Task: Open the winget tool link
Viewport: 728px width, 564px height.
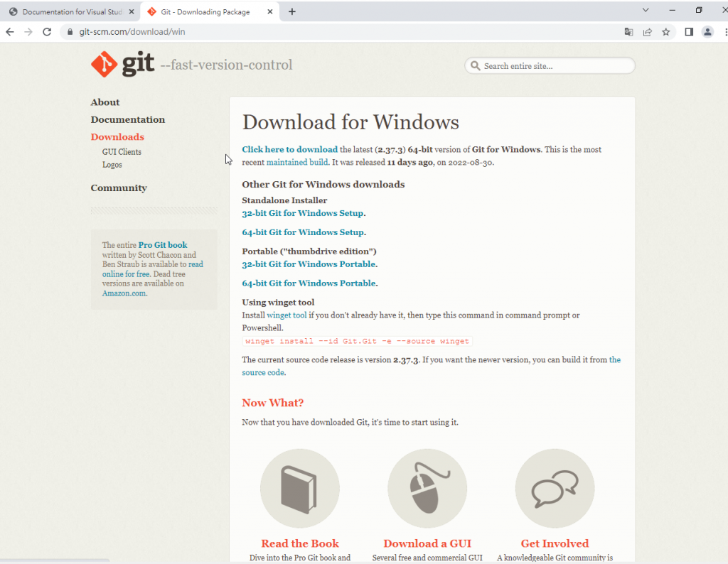Action: click(x=287, y=315)
